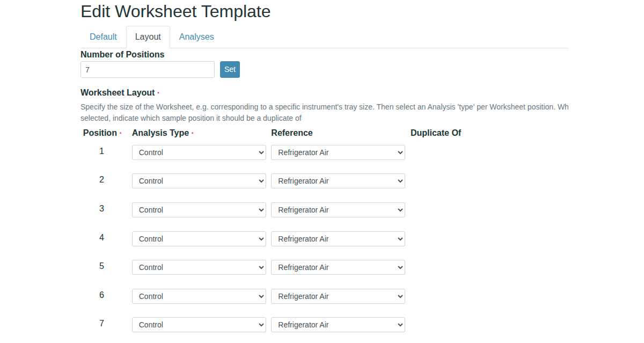
Task: Change Reference selection for position 3
Action: point(338,210)
